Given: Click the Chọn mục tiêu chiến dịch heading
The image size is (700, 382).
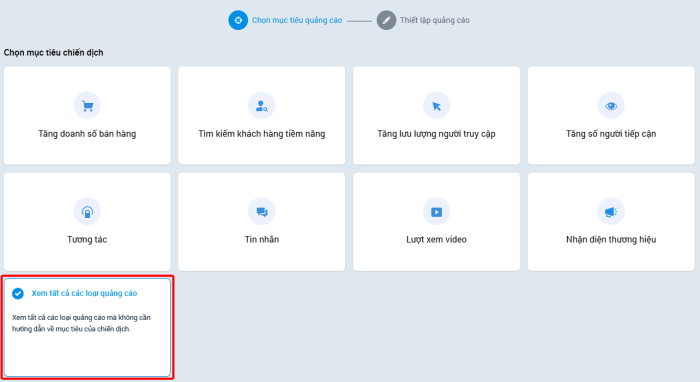Looking at the screenshot, I should [x=54, y=53].
